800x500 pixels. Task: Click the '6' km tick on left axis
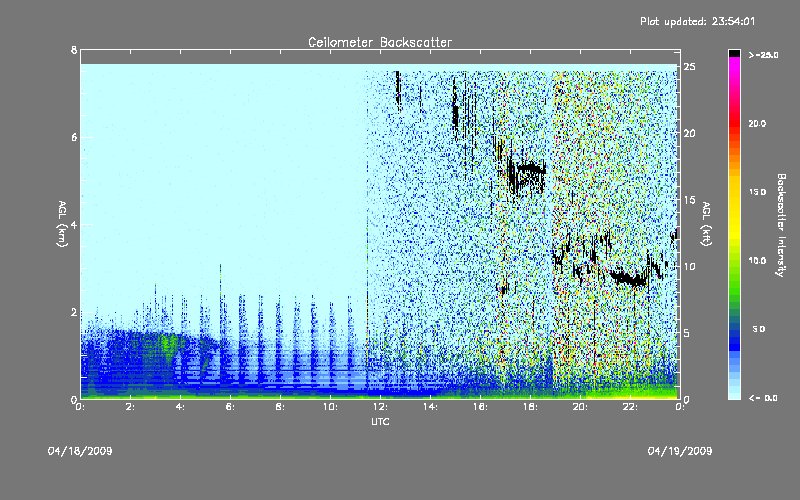click(74, 137)
